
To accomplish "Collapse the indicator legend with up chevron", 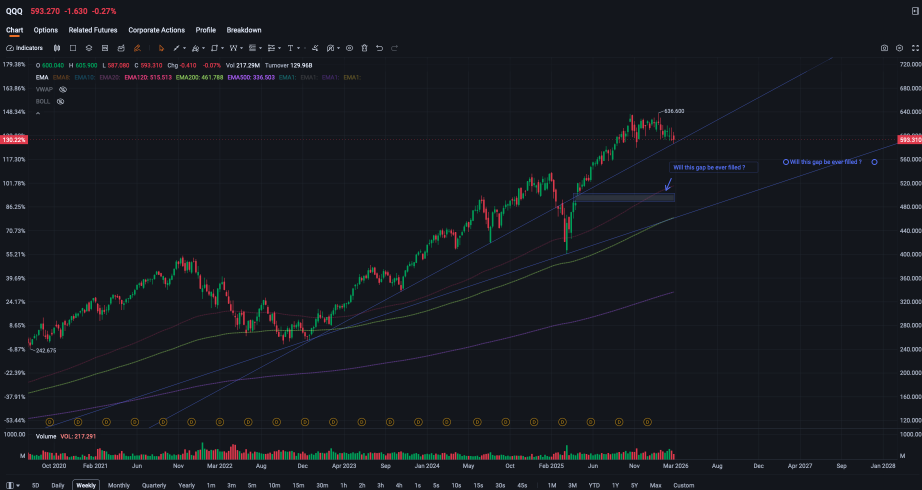I will pos(38,113).
